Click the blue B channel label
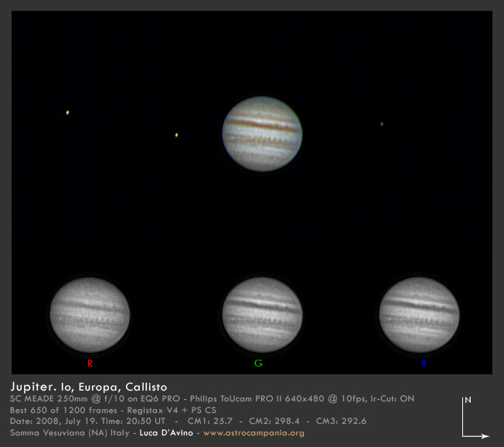The image size is (504, 447). pyautogui.click(x=424, y=363)
